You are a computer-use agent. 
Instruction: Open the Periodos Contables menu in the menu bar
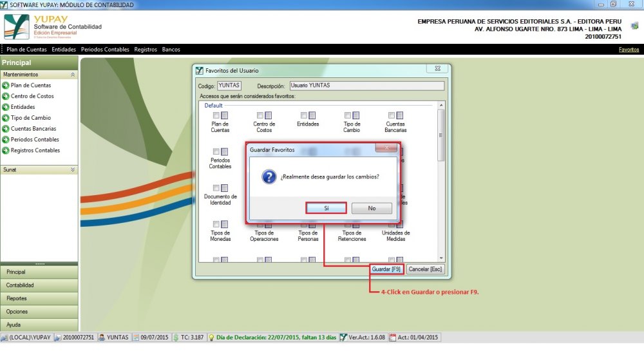pos(105,50)
